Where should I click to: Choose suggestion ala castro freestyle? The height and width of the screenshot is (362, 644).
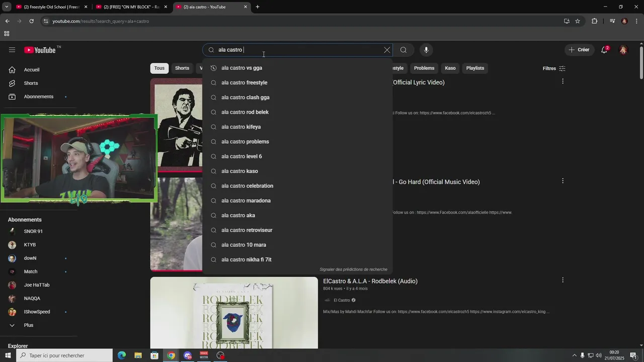(297, 82)
